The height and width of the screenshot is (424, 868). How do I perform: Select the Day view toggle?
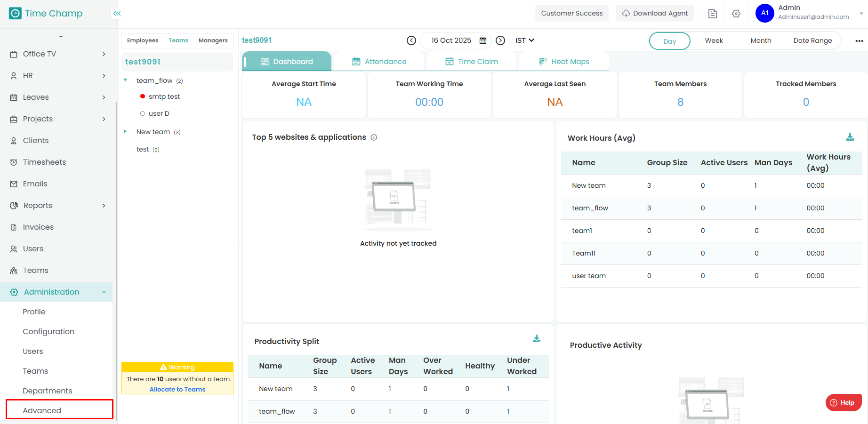[669, 41]
